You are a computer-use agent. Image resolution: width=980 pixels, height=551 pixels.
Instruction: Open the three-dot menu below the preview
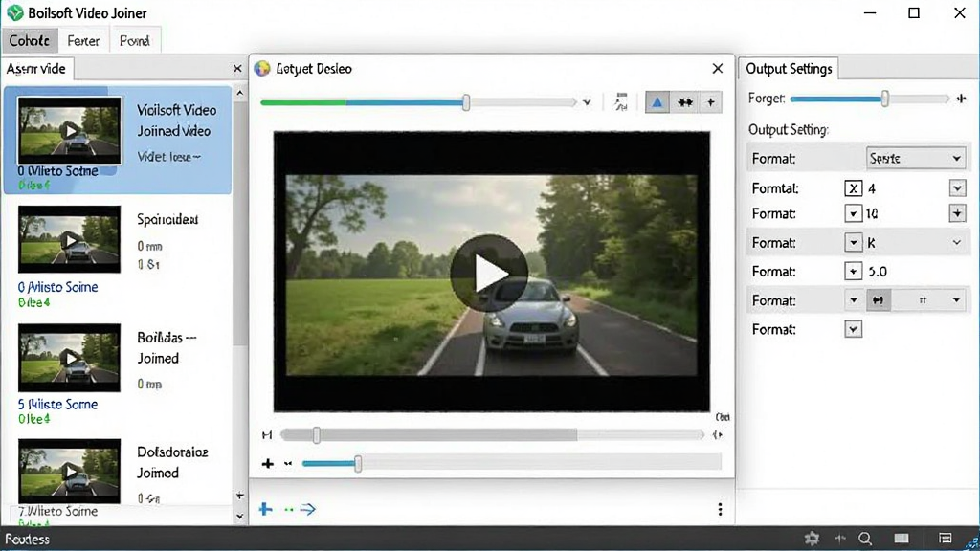720,510
